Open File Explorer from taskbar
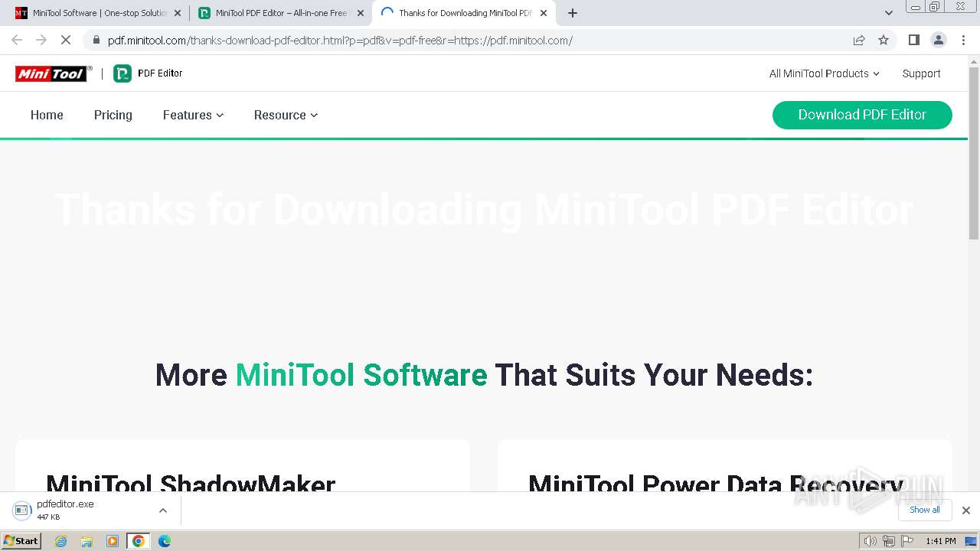 click(x=87, y=541)
